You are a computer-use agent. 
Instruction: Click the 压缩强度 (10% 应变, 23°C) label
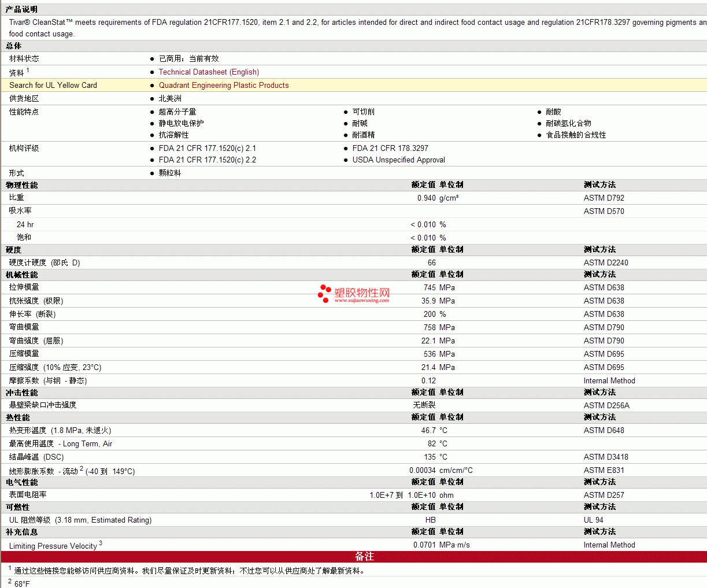tap(55, 367)
